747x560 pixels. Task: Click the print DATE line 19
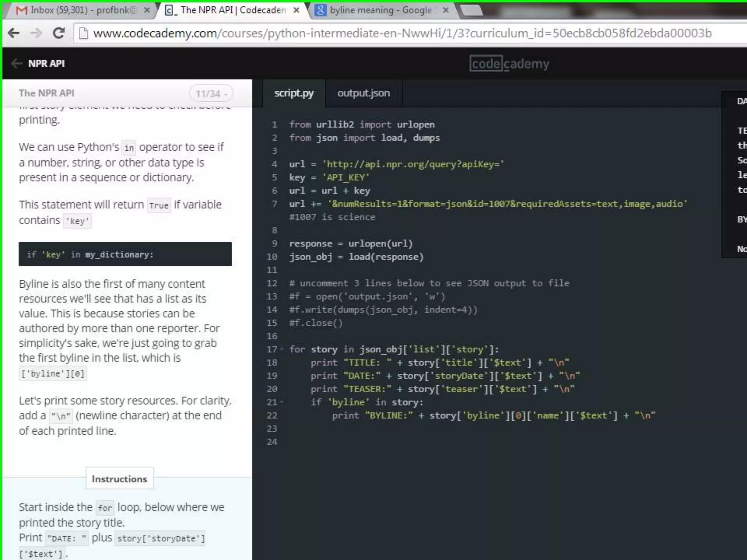pos(445,376)
